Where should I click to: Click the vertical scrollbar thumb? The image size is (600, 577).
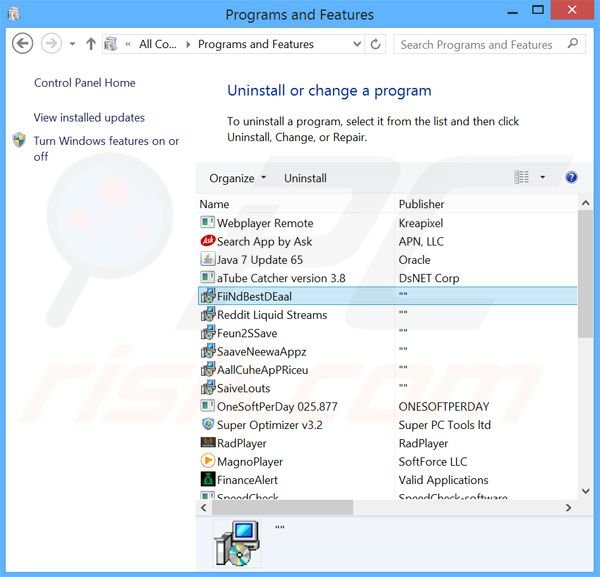585,274
